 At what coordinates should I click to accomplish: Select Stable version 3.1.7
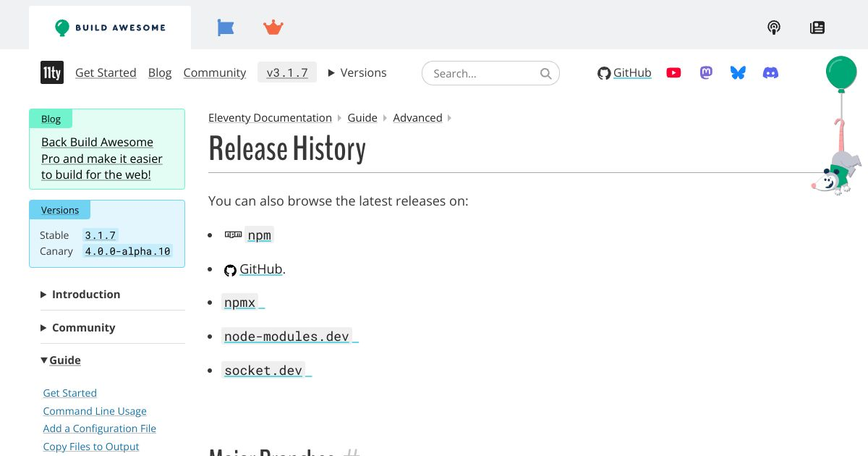point(100,235)
